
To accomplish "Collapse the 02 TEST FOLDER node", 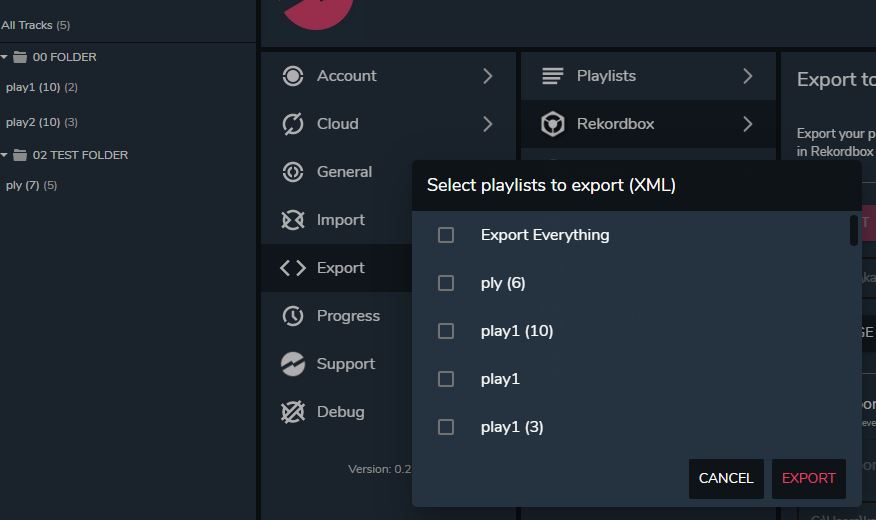I will point(5,155).
